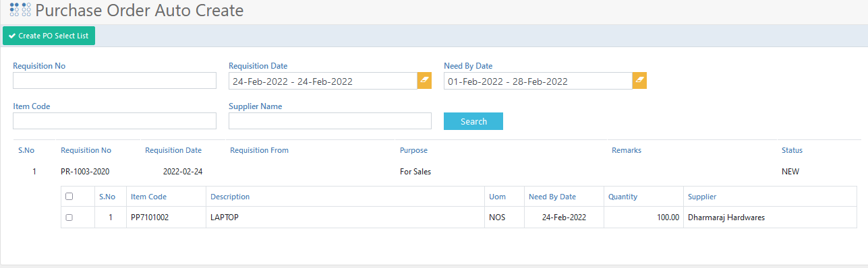Focus the Item Code input field
The height and width of the screenshot is (268, 868).
coord(115,121)
